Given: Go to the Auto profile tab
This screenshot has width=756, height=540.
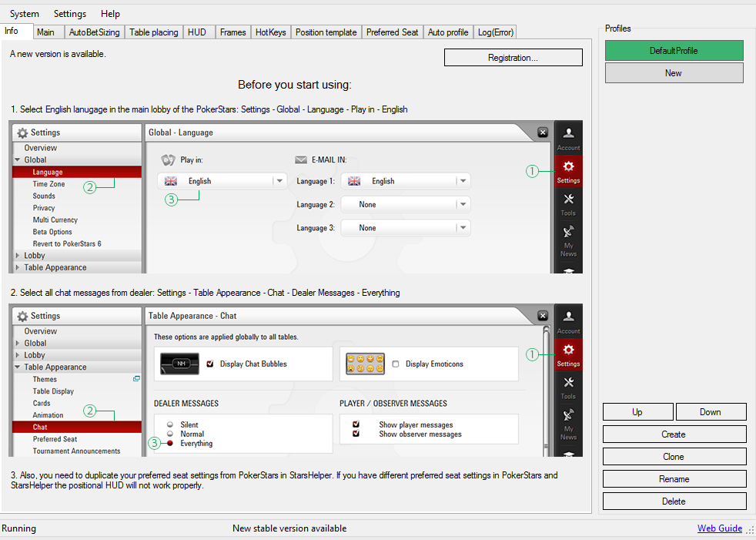Looking at the screenshot, I should click(x=448, y=32).
